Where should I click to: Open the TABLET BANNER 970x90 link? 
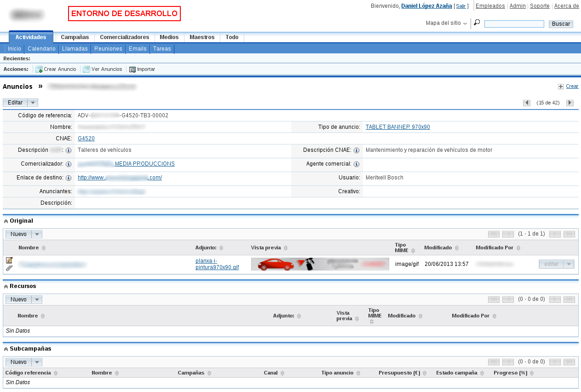397,127
